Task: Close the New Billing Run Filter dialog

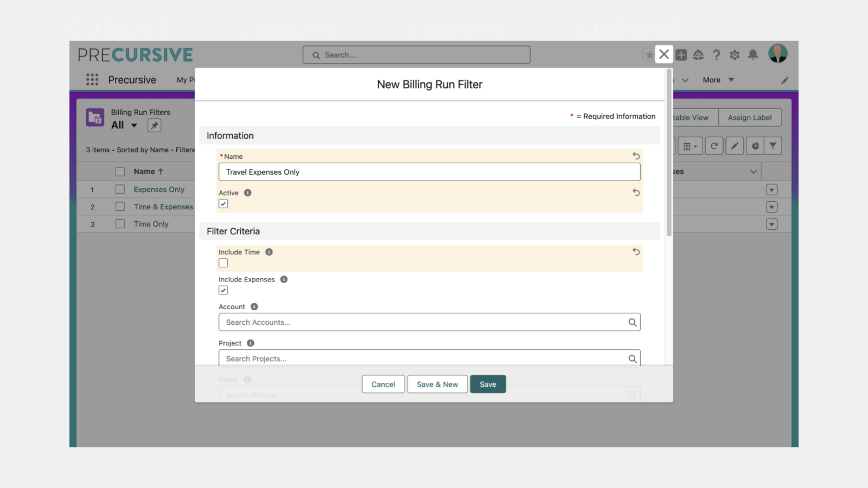Action: point(664,54)
